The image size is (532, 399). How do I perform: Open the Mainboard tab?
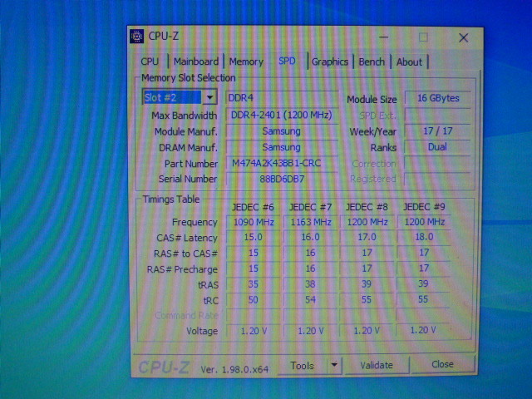pyautogui.click(x=196, y=62)
